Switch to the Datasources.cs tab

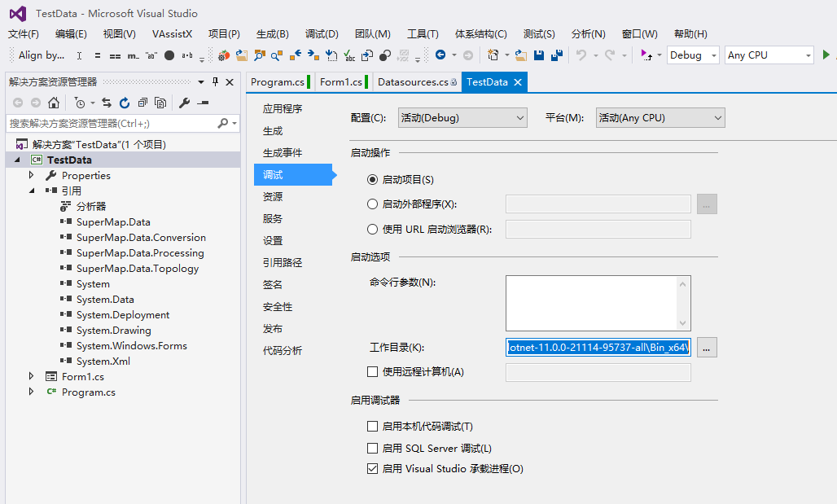(417, 81)
